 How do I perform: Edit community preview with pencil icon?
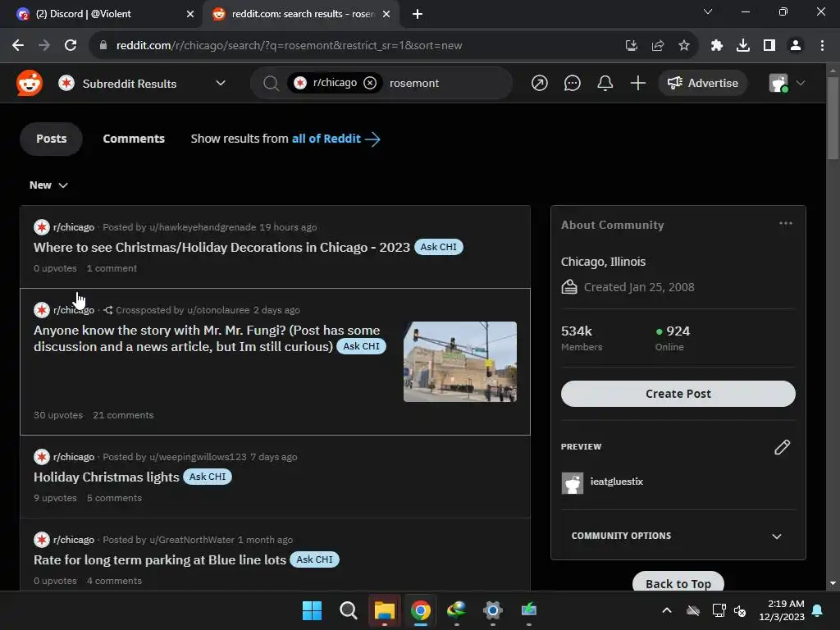[782, 447]
